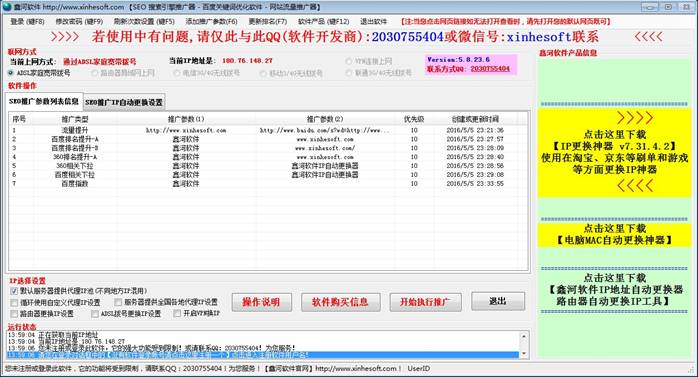Click the app icon in the title bar
The width and height of the screenshot is (698, 377).
point(7,7)
